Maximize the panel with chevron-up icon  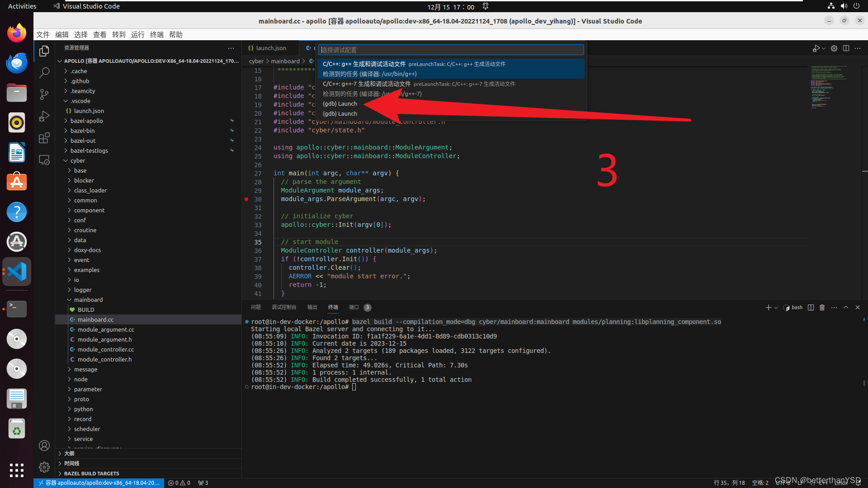pos(846,307)
